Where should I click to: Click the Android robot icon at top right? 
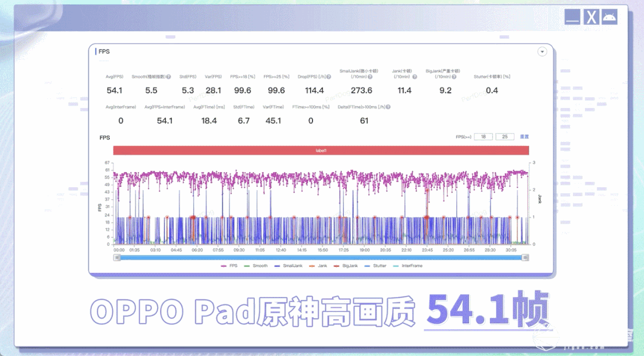(609, 17)
